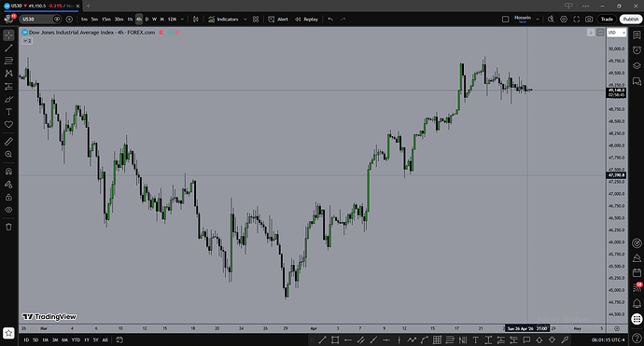Toggle hide all drawings eye icon
Image resolution: width=644 pixels, height=346 pixels.
(8, 210)
